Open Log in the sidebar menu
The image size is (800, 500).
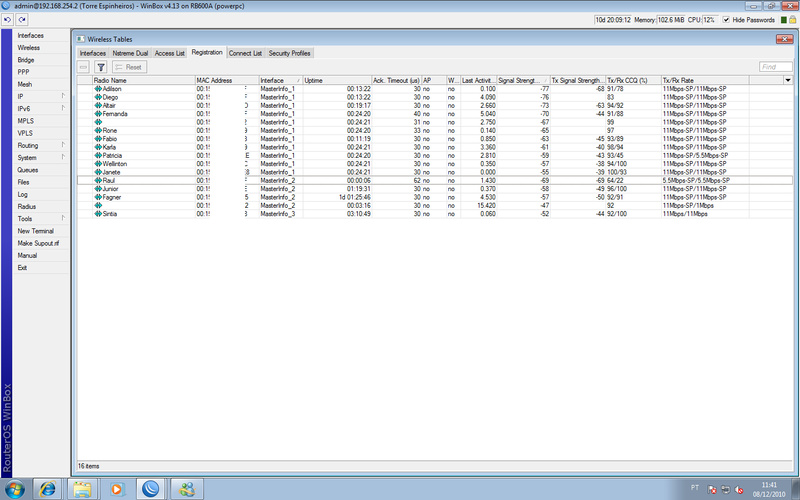[x=22, y=194]
